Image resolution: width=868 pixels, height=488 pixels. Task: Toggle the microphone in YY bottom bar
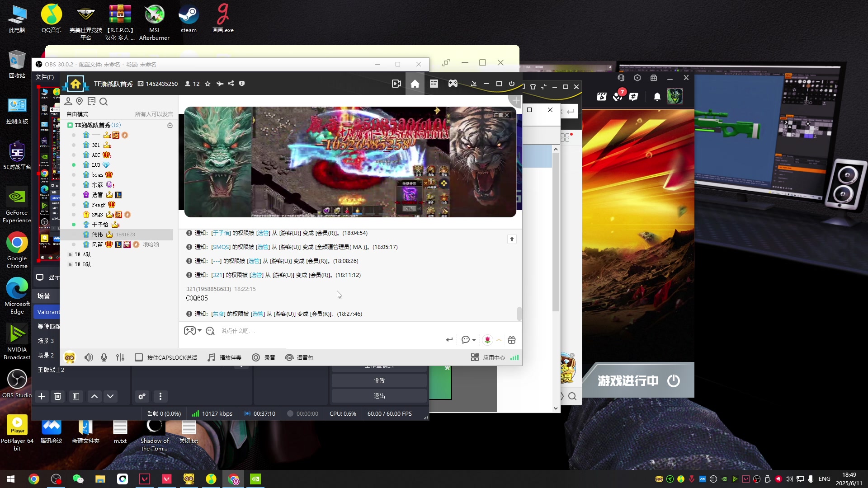[x=104, y=357]
